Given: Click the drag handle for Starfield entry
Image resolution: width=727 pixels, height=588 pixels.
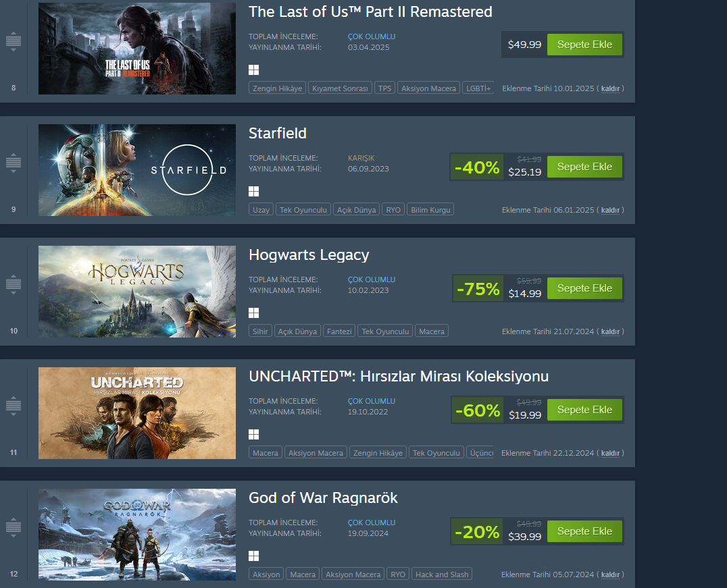Looking at the screenshot, I should tap(14, 163).
